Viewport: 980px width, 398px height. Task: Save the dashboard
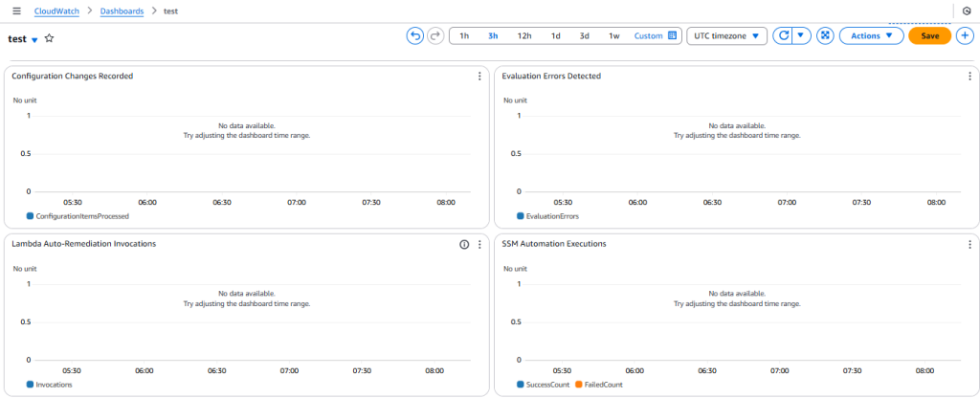[x=930, y=35]
